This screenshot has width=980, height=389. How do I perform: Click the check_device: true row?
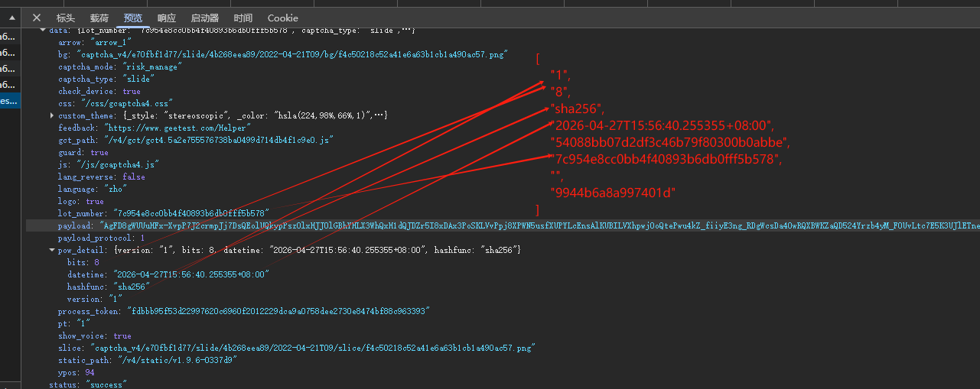[x=99, y=91]
